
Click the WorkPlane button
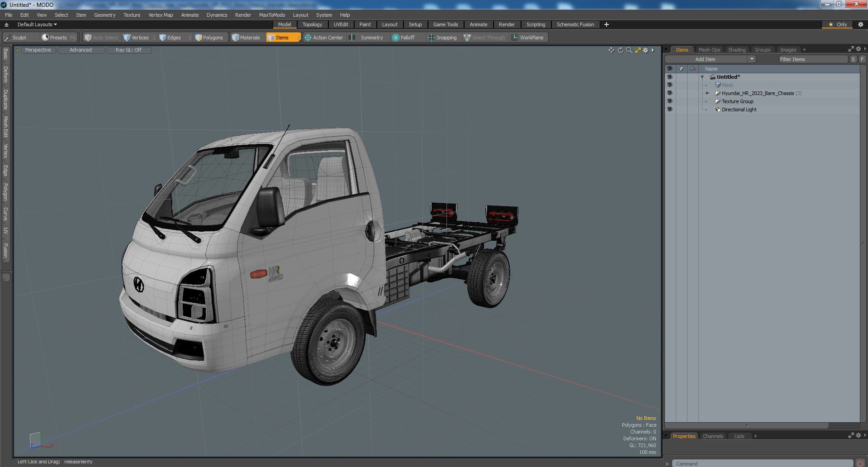[x=528, y=38]
